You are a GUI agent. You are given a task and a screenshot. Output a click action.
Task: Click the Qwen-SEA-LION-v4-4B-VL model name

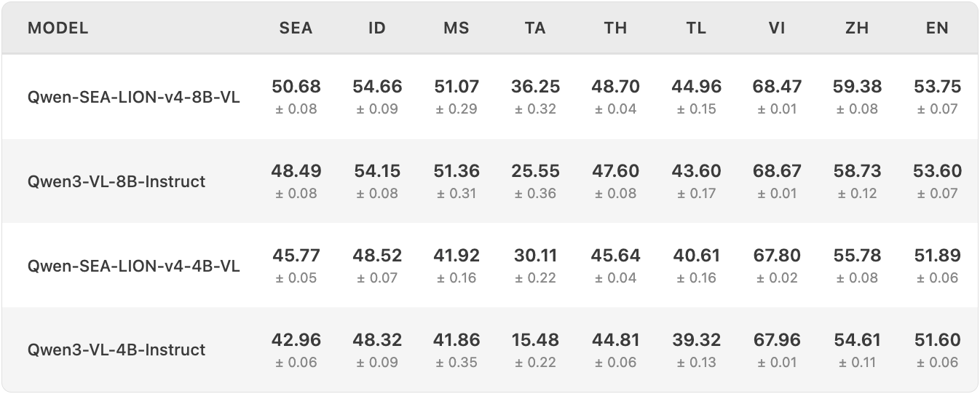[x=134, y=266]
